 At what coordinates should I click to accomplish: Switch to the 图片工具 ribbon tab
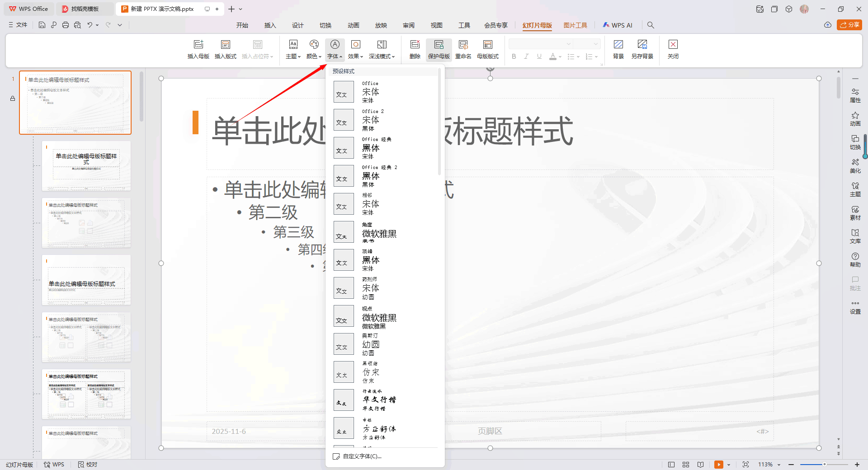(576, 25)
